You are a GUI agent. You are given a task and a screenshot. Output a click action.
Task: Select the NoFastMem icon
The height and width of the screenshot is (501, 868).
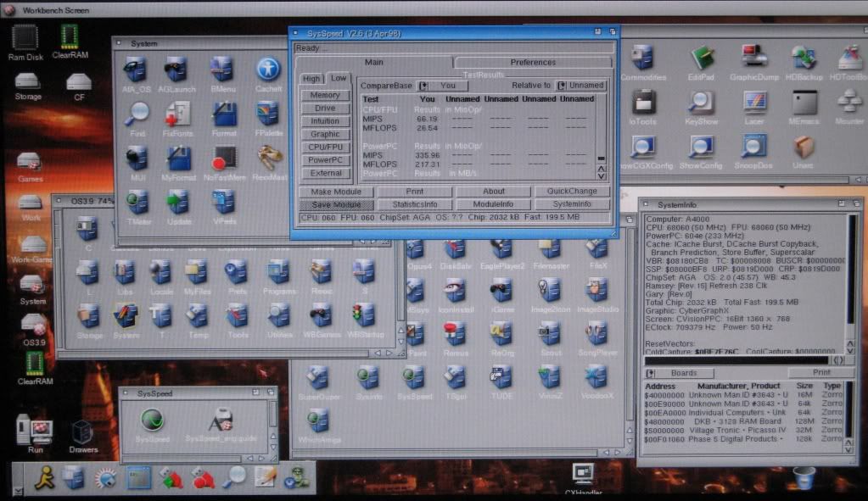(224, 159)
